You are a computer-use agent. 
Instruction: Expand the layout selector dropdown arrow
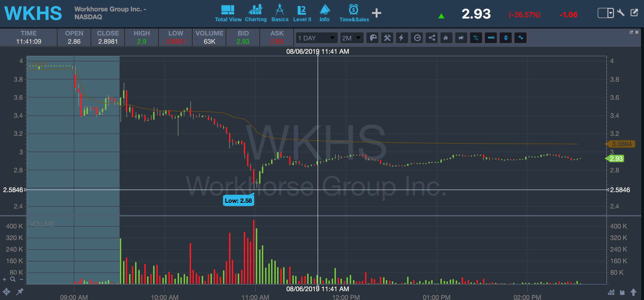(610, 13)
